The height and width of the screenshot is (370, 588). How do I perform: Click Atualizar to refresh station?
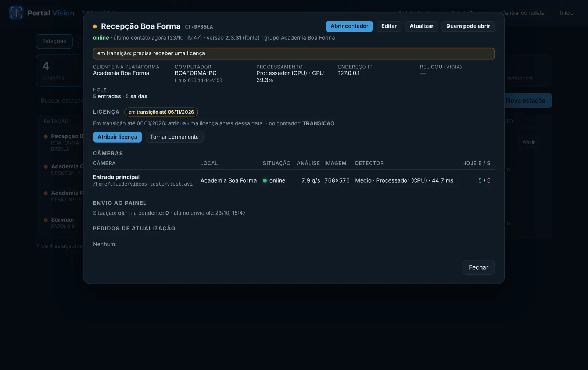coord(421,26)
